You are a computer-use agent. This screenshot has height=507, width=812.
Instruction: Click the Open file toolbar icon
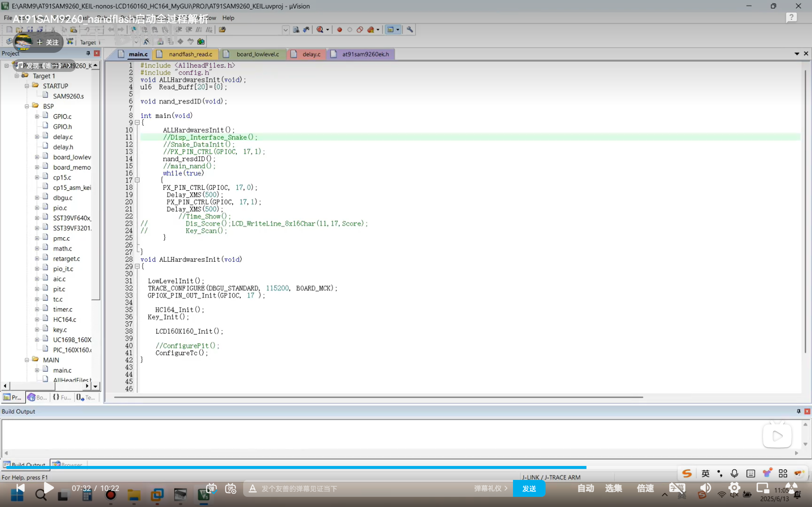tap(19, 30)
